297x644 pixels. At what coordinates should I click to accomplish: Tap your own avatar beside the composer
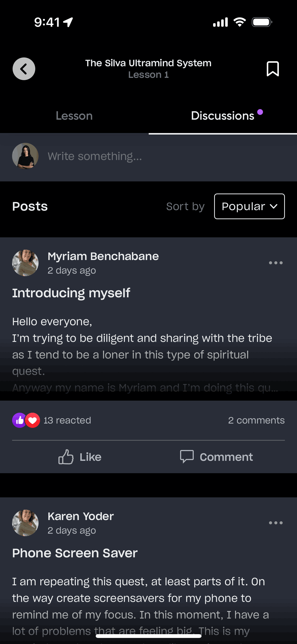[x=25, y=156]
